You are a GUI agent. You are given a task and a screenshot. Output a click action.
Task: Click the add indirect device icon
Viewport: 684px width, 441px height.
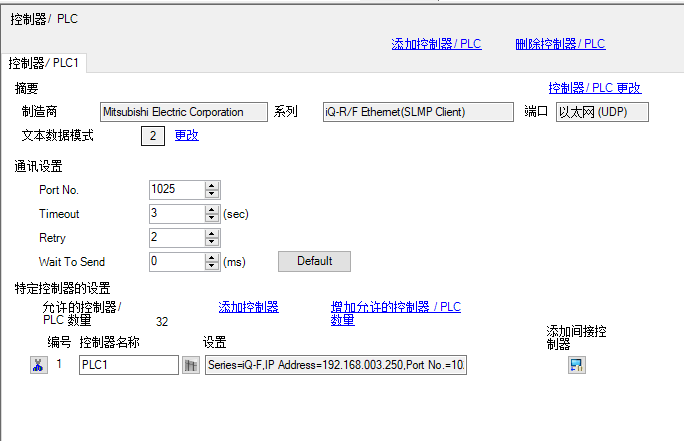click(577, 365)
